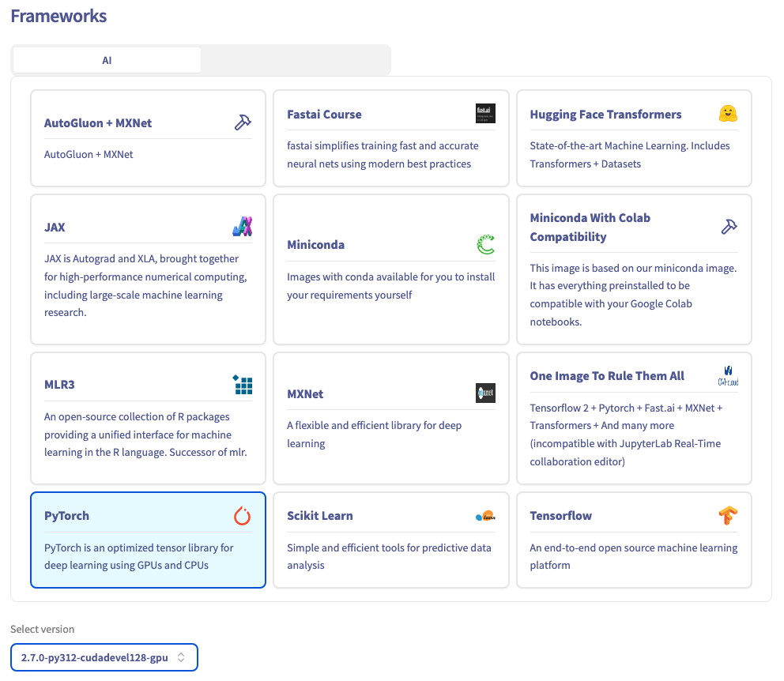This screenshot has width=784, height=681.
Task: Select the AutoGluon + MXNet framework card
Action: point(148,138)
